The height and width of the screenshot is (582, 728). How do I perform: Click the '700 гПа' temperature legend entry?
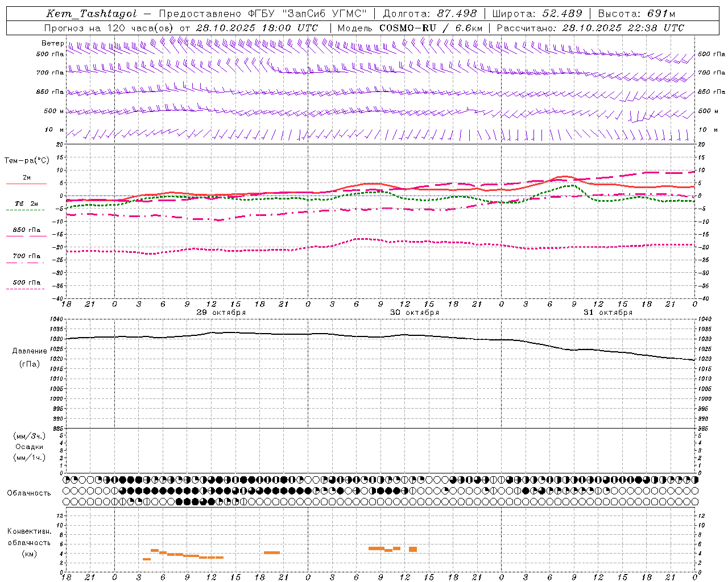pos(26,256)
